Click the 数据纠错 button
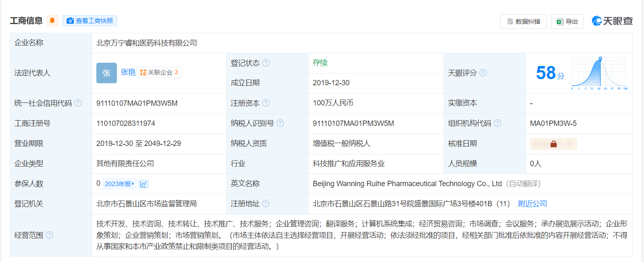The image size is (644, 262). 523,21
